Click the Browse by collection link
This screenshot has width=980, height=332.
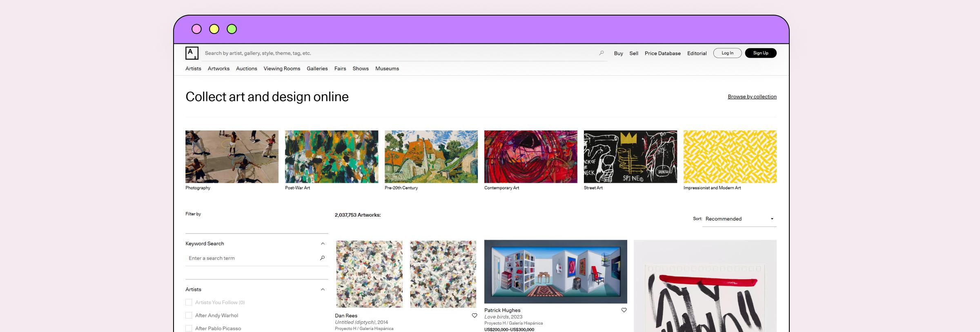(x=752, y=97)
